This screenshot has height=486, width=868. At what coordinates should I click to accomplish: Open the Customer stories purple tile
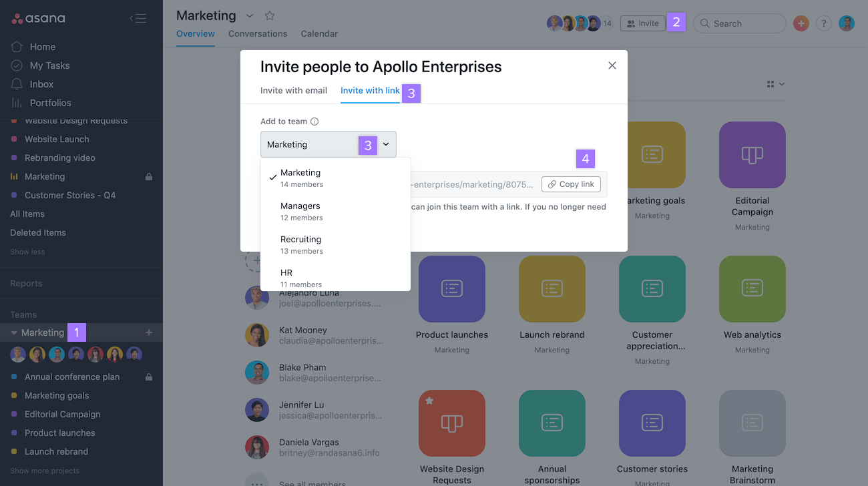652,423
